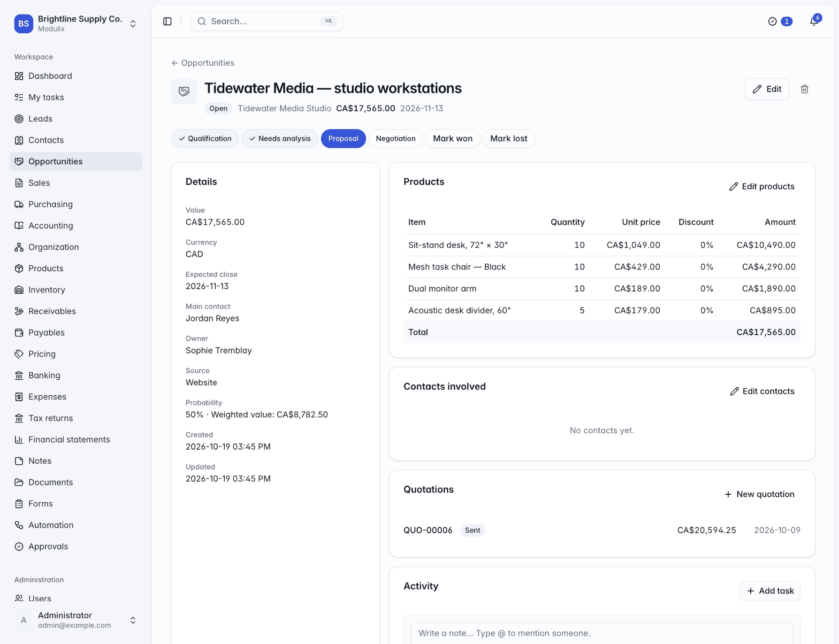Open Inventory module
839x644 pixels.
(76, 290)
